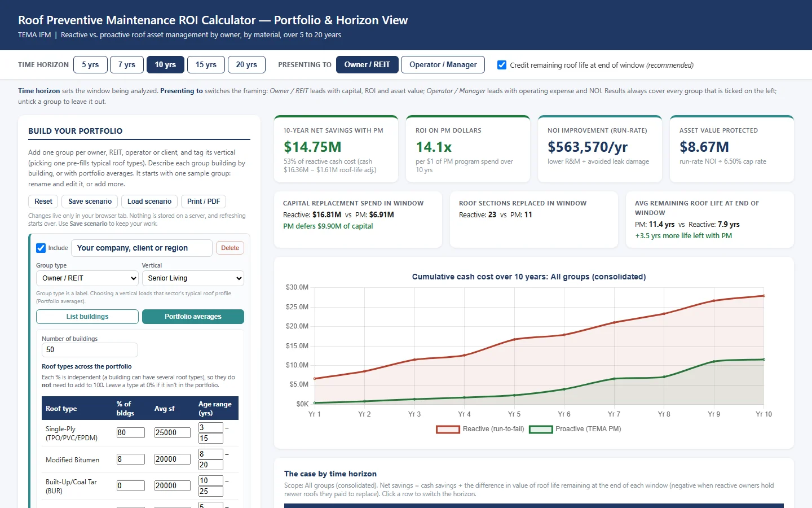Set time horizon to 15 yrs
Viewport: 812px width, 508px height.
point(206,65)
